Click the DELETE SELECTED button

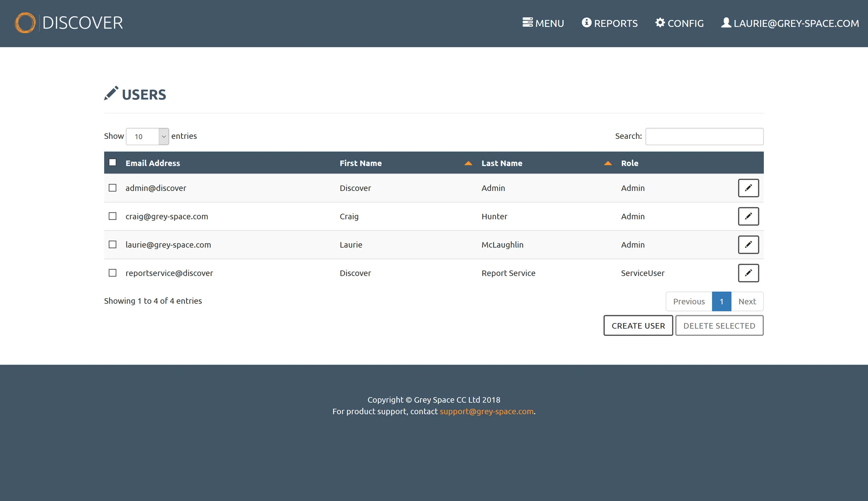[719, 326]
